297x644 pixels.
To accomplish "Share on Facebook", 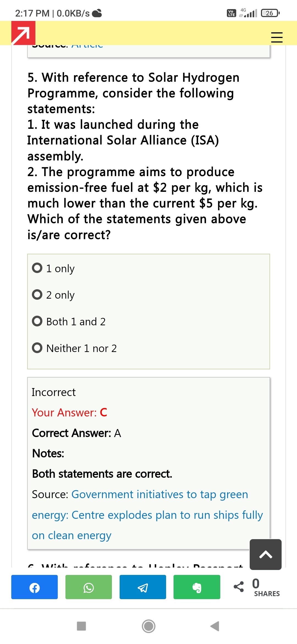I will pyautogui.click(x=34, y=587).
